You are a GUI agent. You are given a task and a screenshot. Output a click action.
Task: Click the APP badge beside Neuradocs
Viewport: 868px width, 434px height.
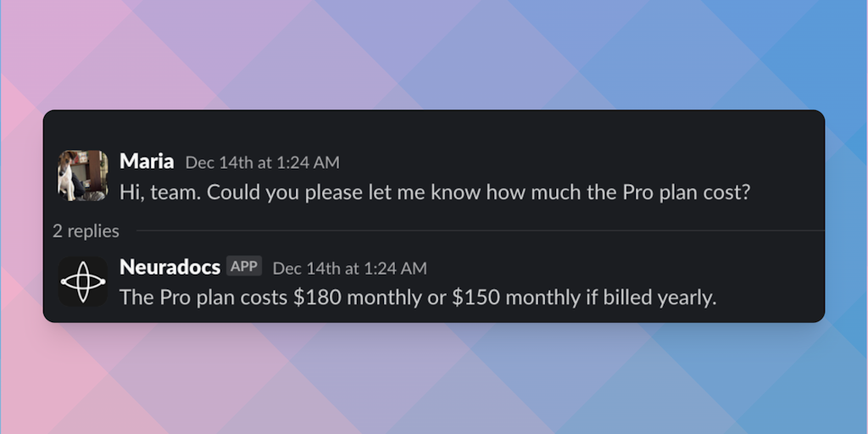click(244, 266)
